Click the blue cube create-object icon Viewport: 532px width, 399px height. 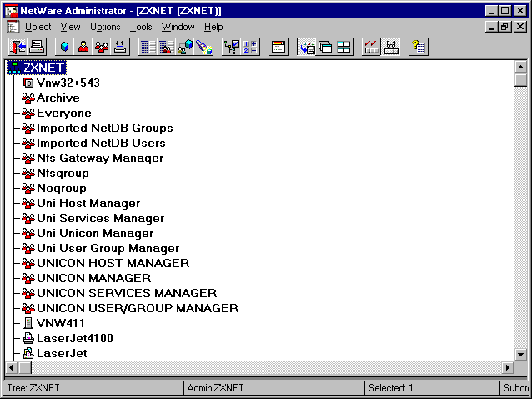coord(64,47)
